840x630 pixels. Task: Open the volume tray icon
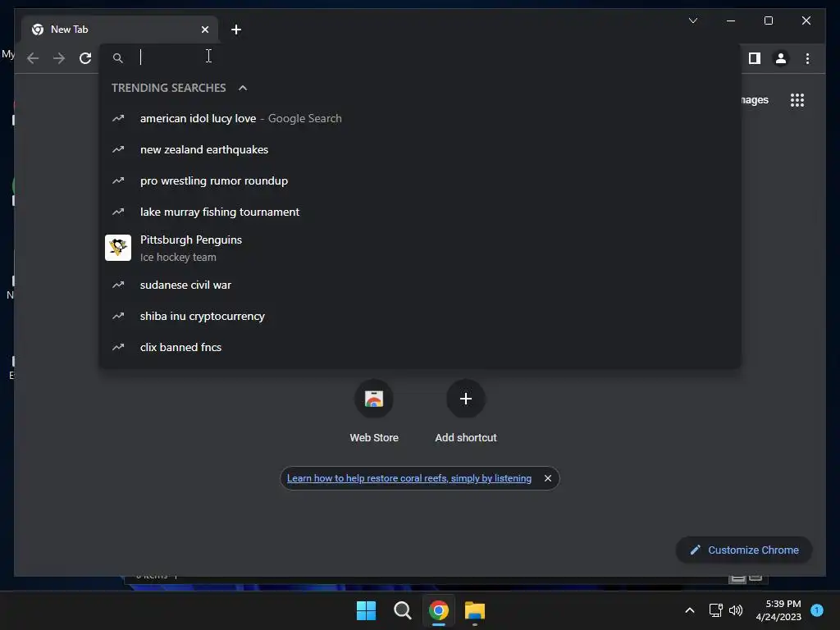coord(736,610)
